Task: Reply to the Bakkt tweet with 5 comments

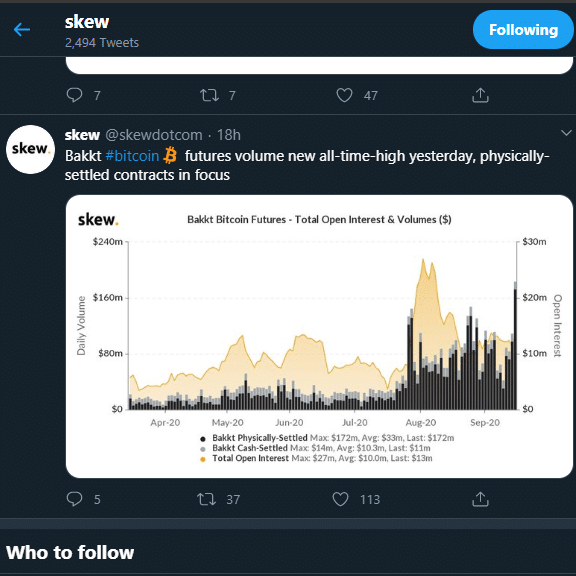Action: pos(75,499)
